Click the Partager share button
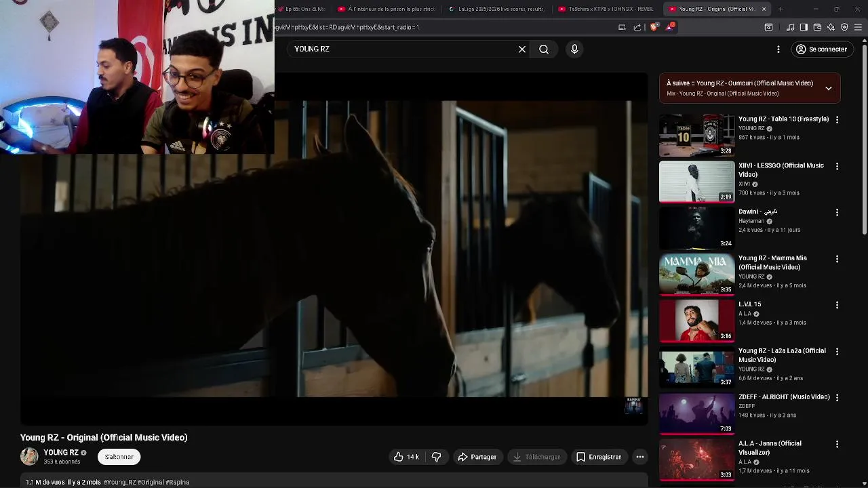The width and height of the screenshot is (868, 488). coord(477,457)
